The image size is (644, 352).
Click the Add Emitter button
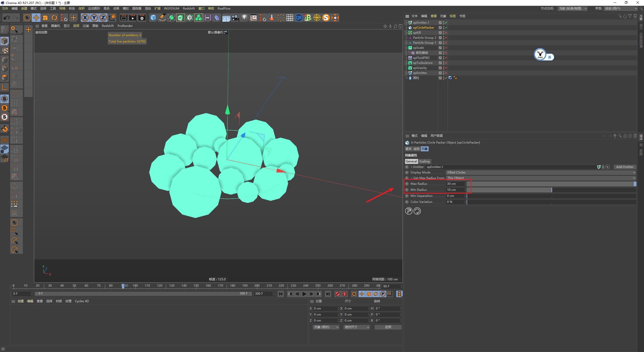coord(625,167)
